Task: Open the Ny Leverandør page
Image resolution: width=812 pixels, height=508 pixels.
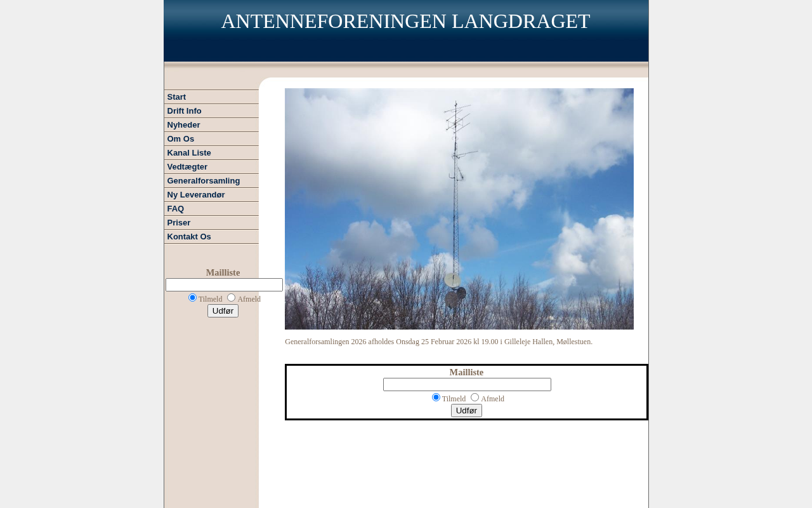Action: 211,195
